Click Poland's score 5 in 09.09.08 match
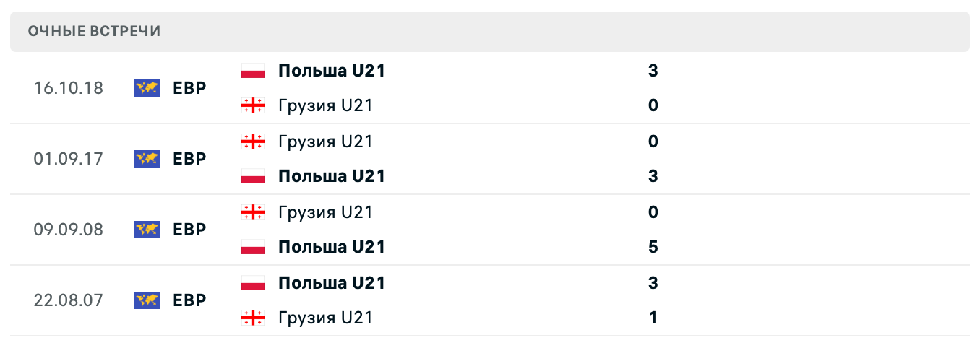This screenshot has width=980, height=348. pos(653,247)
